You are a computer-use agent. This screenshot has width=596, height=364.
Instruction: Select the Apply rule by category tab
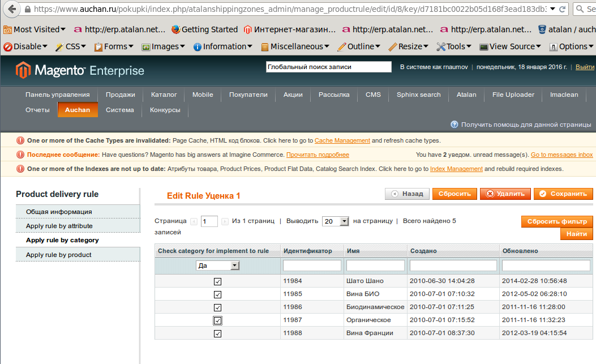pos(78,240)
